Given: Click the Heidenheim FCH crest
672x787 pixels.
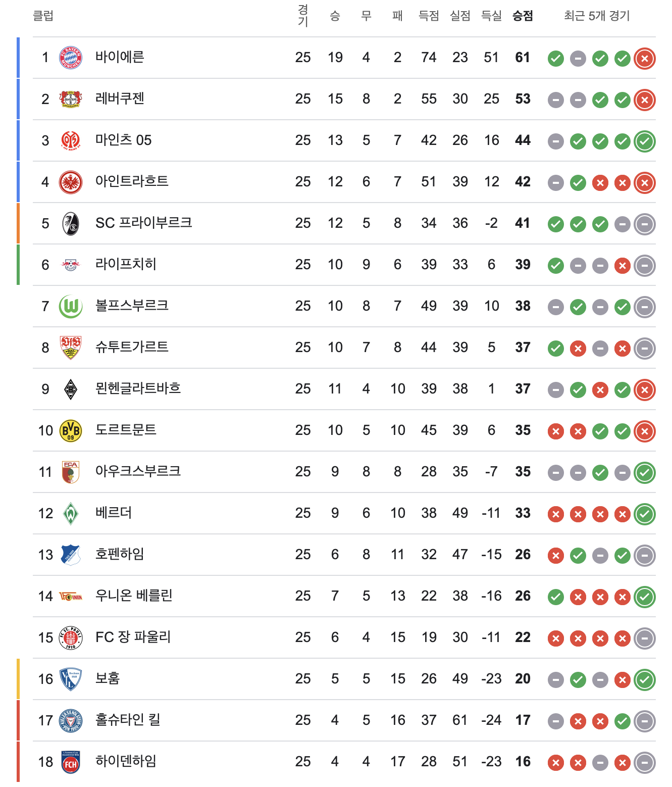Looking at the screenshot, I should tap(71, 762).
